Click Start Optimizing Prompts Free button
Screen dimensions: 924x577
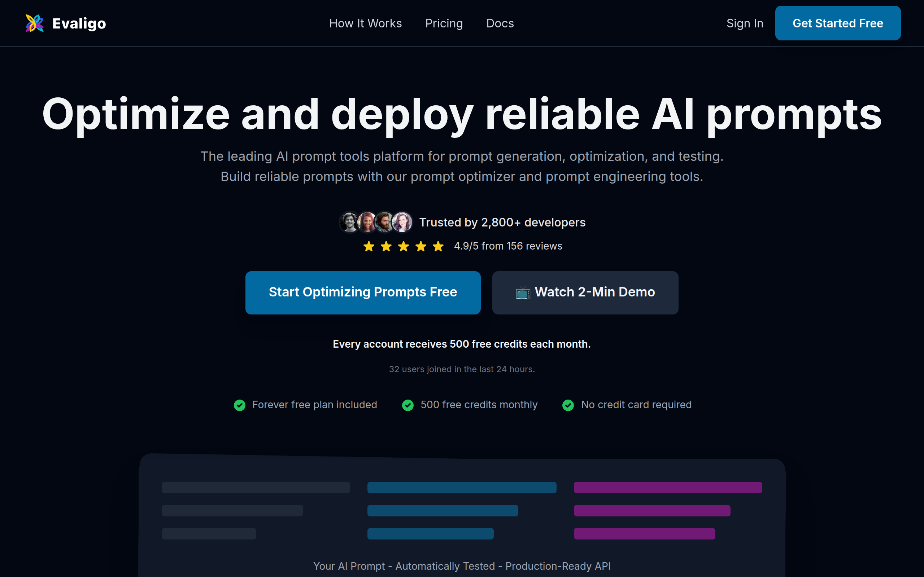tap(363, 293)
